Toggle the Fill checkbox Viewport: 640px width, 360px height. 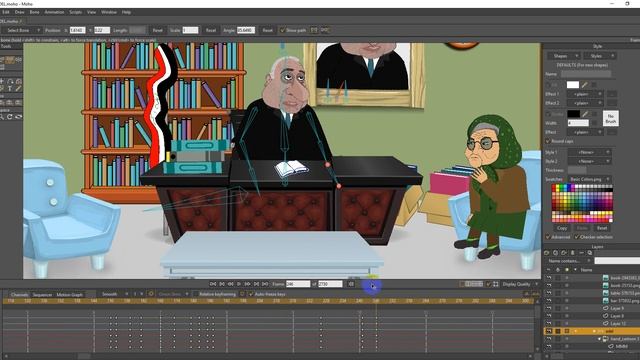[548, 84]
